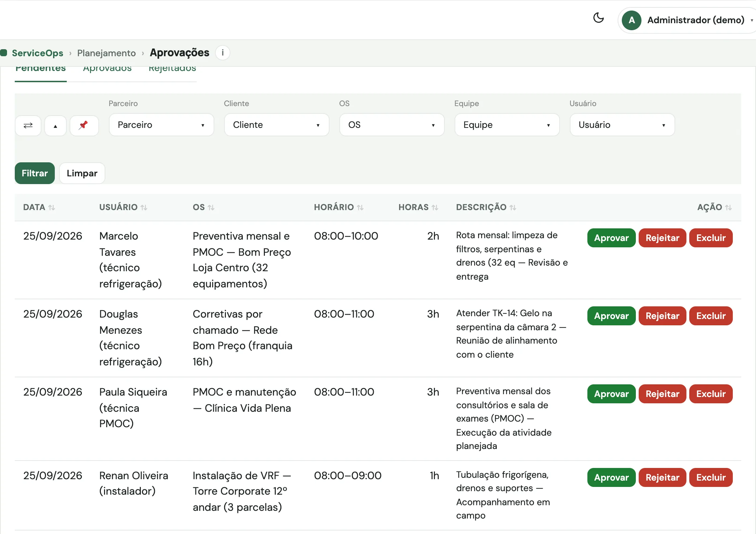756x534 pixels.
Task: Reject Douglas Menezes entry
Action: (662, 316)
